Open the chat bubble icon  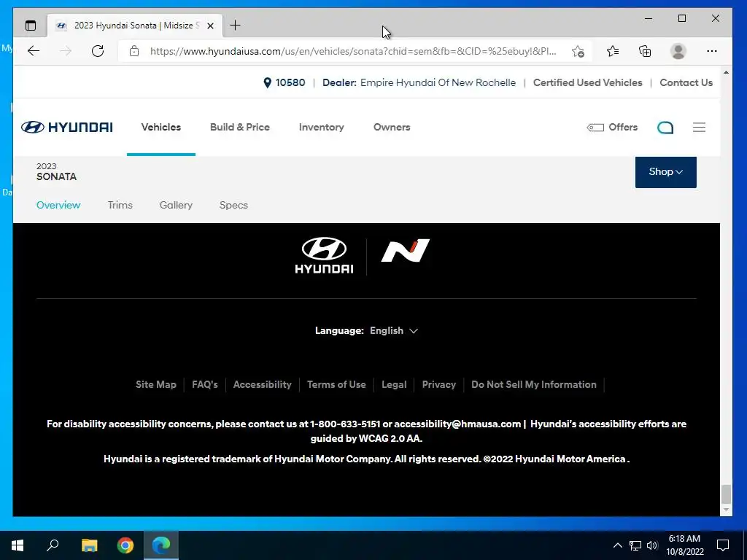click(665, 128)
